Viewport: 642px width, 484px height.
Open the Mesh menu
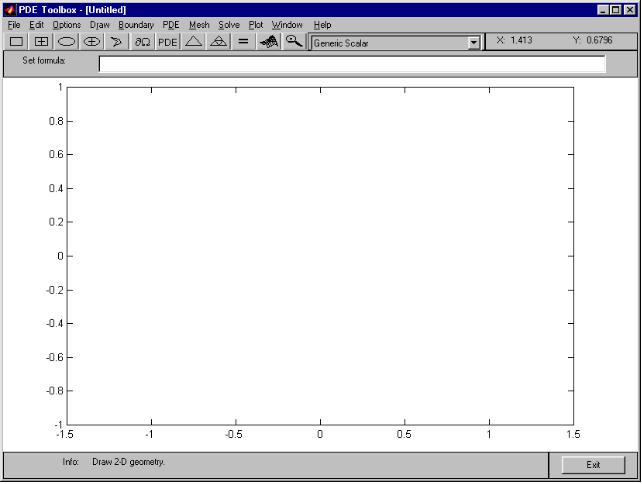click(199, 25)
